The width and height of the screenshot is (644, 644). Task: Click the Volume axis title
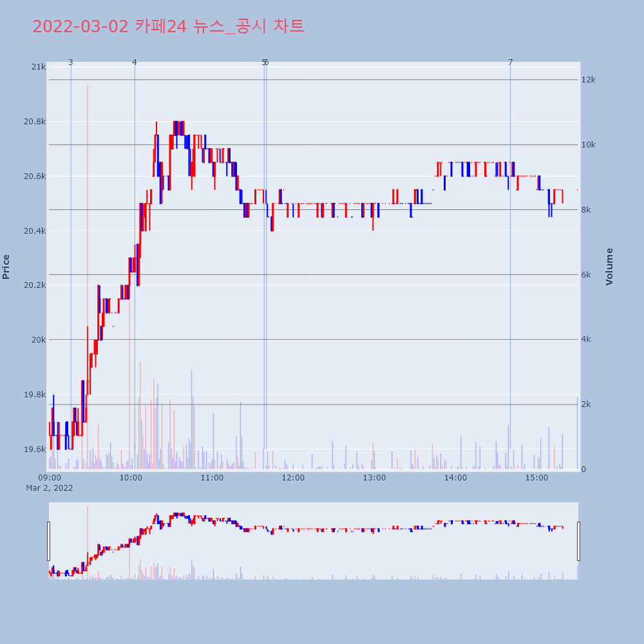pyautogui.click(x=609, y=267)
